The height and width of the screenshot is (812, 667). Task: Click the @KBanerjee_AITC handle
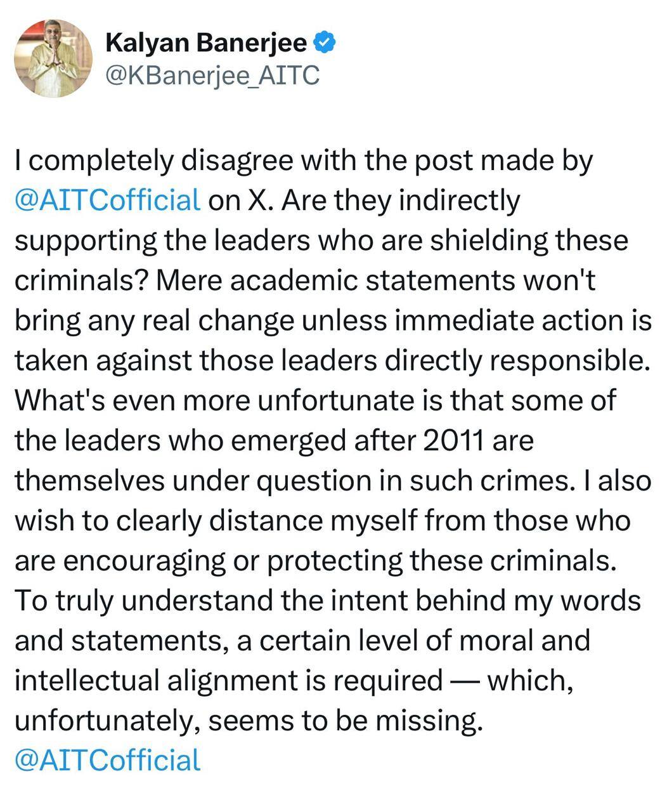click(211, 75)
